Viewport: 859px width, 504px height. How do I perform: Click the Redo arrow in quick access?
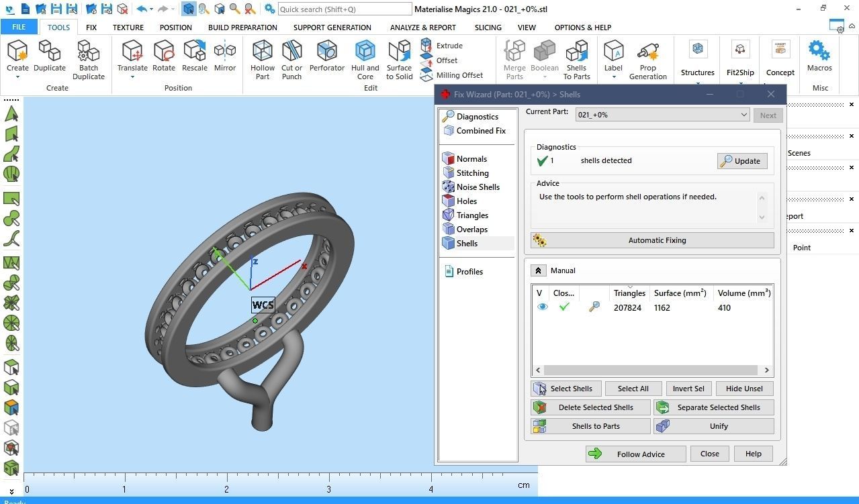(x=163, y=9)
